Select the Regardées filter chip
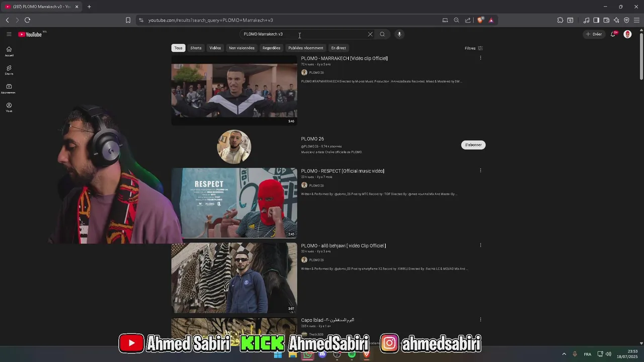The width and height of the screenshot is (644, 362). click(271, 48)
